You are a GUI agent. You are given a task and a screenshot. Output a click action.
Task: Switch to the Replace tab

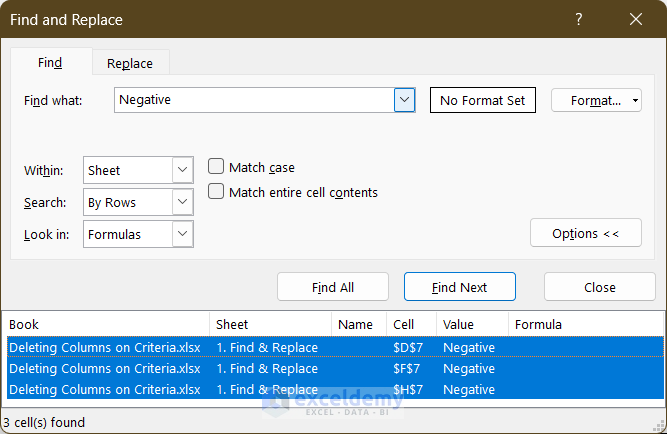tap(130, 63)
